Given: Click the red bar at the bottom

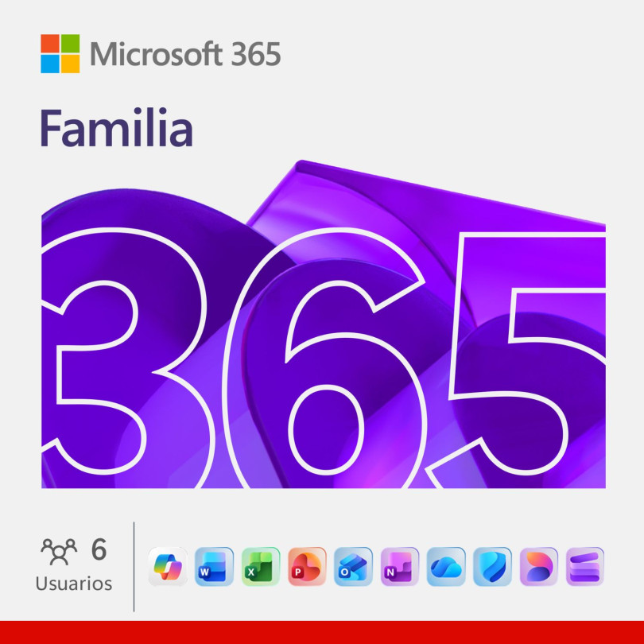Looking at the screenshot, I should click(x=322, y=633).
